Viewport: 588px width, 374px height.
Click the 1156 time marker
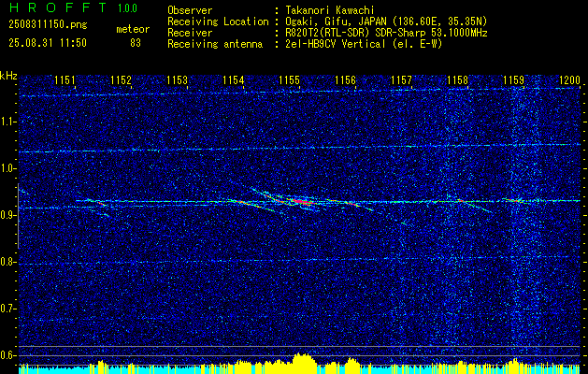click(345, 80)
